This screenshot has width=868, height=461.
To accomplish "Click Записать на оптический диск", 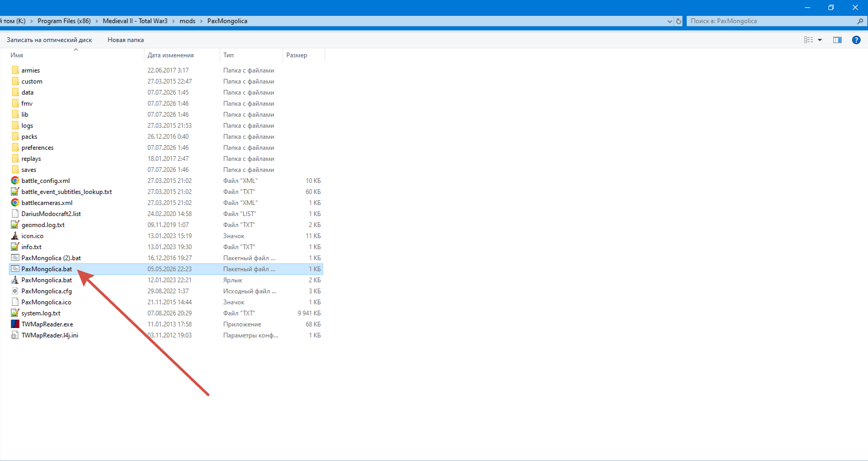I will point(49,40).
